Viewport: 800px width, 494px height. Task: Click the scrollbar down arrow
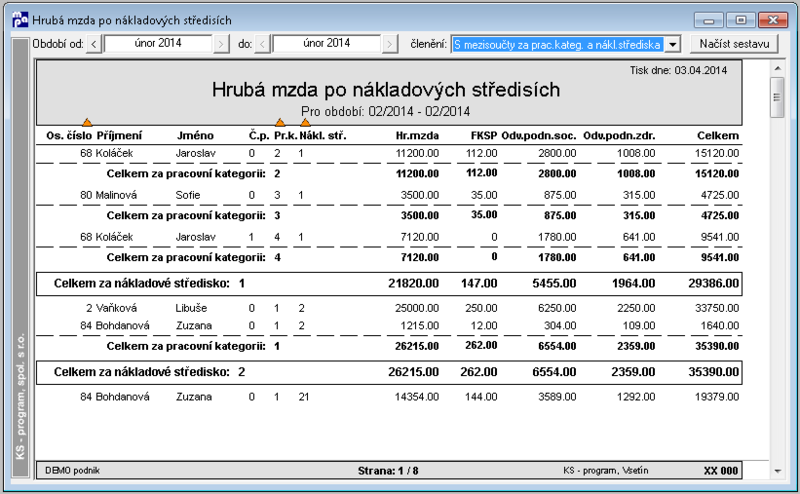[x=777, y=471]
